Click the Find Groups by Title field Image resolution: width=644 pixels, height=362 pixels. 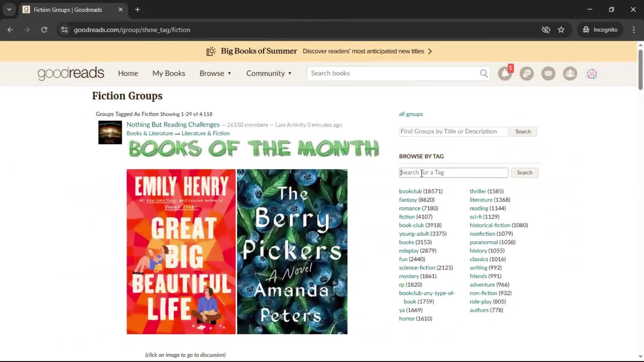pos(453,131)
